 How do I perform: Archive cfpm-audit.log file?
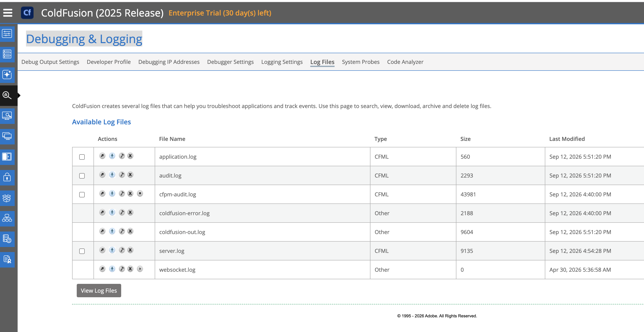click(x=122, y=193)
